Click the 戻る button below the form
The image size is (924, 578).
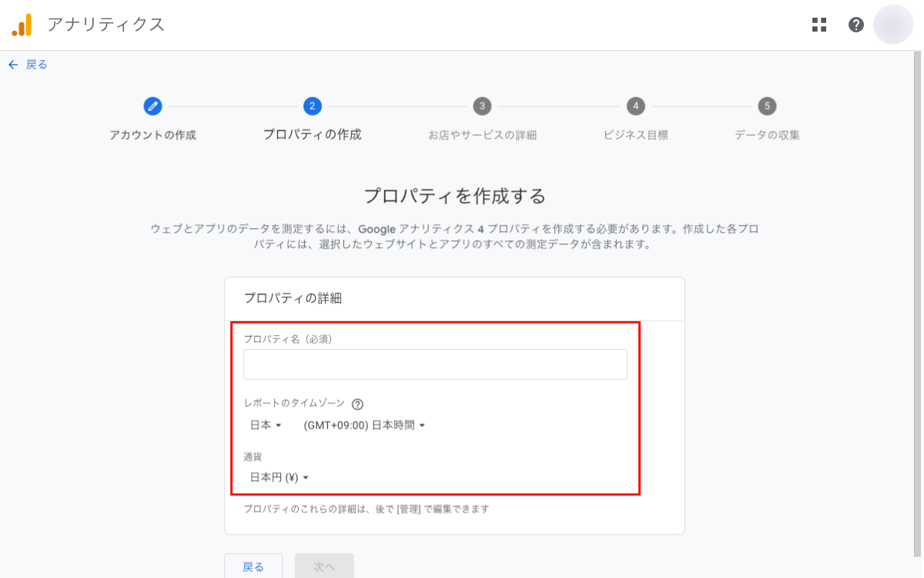[253, 566]
